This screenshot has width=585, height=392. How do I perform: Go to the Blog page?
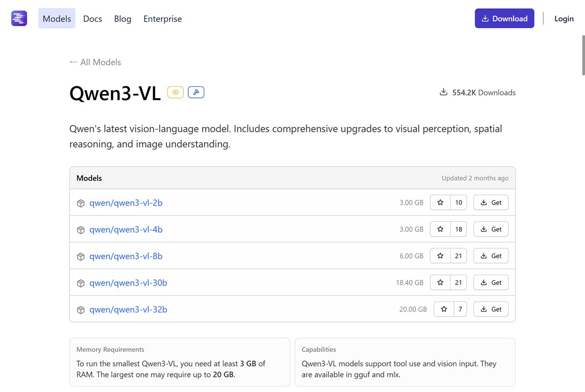123,18
